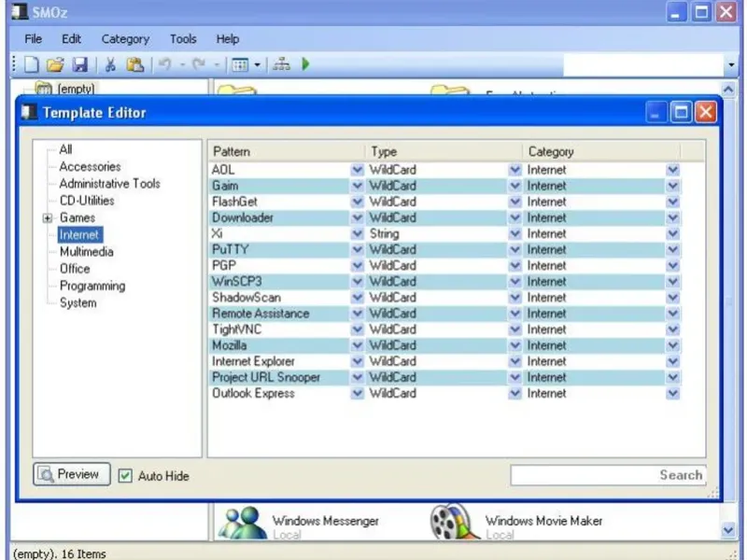The width and height of the screenshot is (747, 560).
Task: Select System in the category tree
Action: tap(78, 303)
